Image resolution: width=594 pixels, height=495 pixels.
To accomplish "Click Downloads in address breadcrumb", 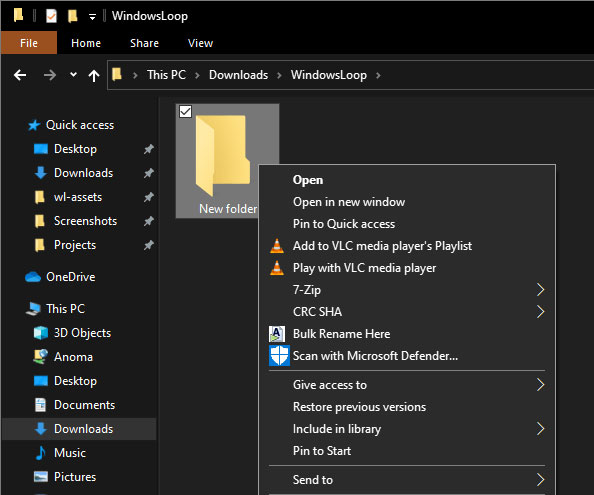I will coord(238,75).
